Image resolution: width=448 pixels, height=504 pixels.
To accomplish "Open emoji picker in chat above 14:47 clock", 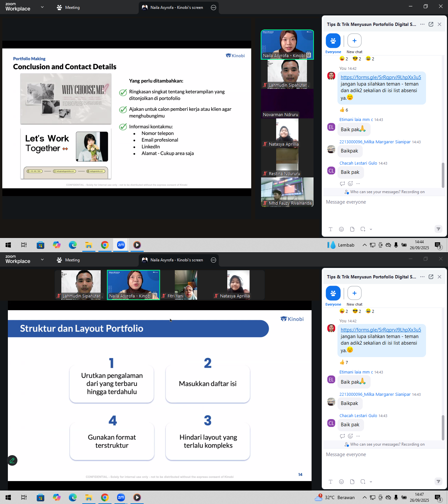I will [x=341, y=482].
